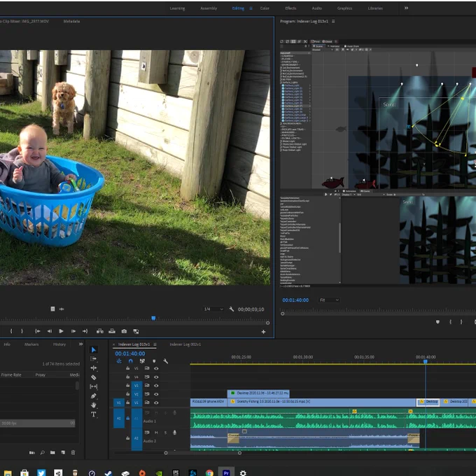The image size is (476, 476).
Task: Click the blue playhead on the source scrubber
Action: tap(153, 318)
